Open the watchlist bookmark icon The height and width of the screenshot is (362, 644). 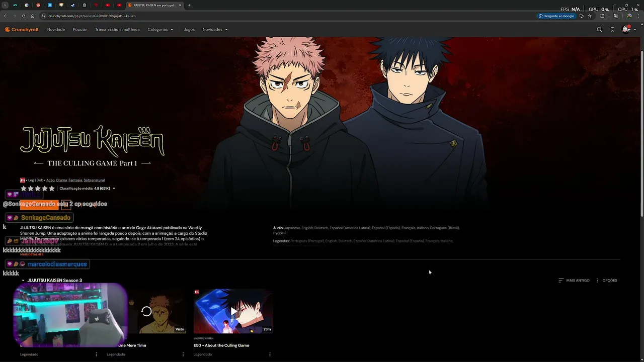click(x=612, y=30)
